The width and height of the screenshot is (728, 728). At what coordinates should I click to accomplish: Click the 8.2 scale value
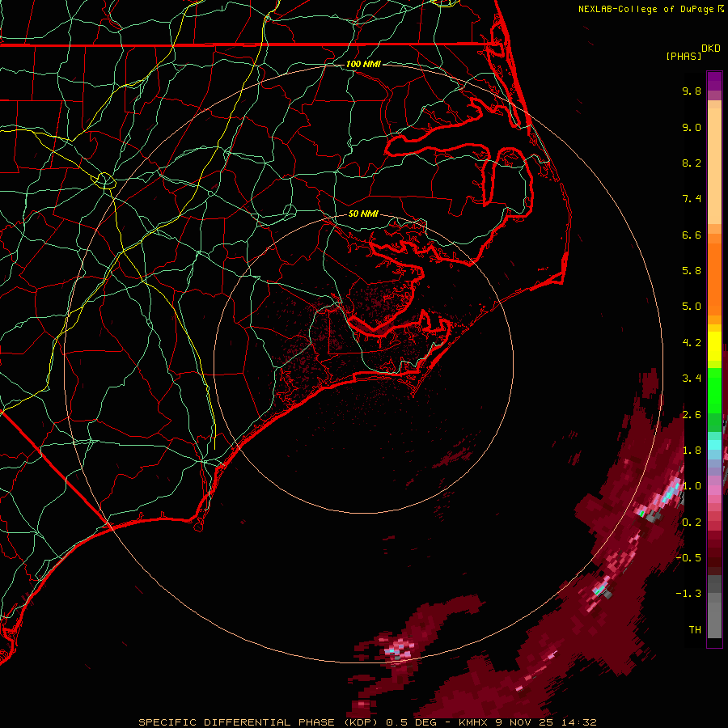pos(692,163)
